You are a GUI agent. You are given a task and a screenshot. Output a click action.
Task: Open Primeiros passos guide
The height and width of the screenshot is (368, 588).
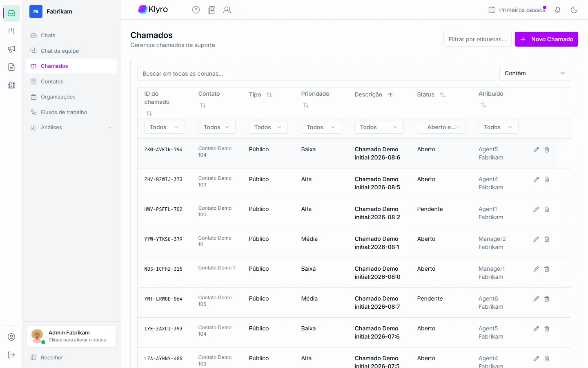click(517, 10)
